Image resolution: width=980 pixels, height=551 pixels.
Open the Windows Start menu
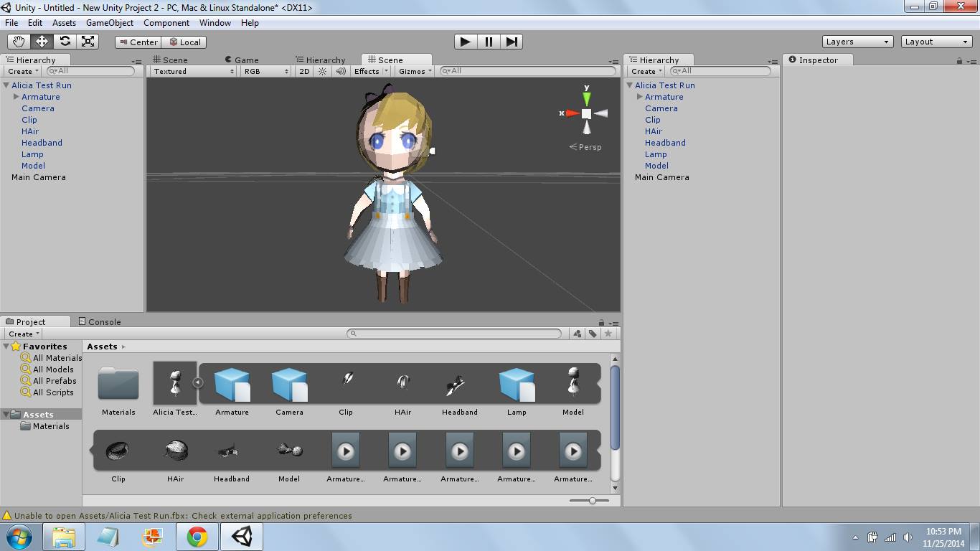pos(19,537)
